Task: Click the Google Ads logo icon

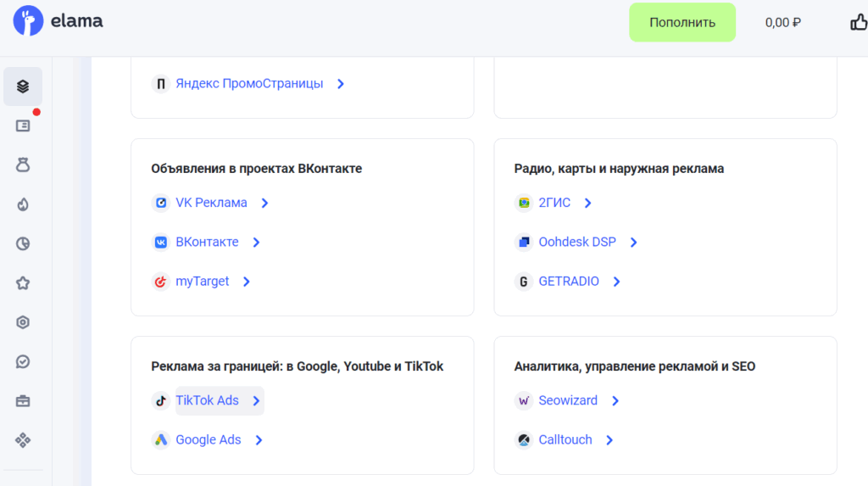Action: tap(160, 440)
